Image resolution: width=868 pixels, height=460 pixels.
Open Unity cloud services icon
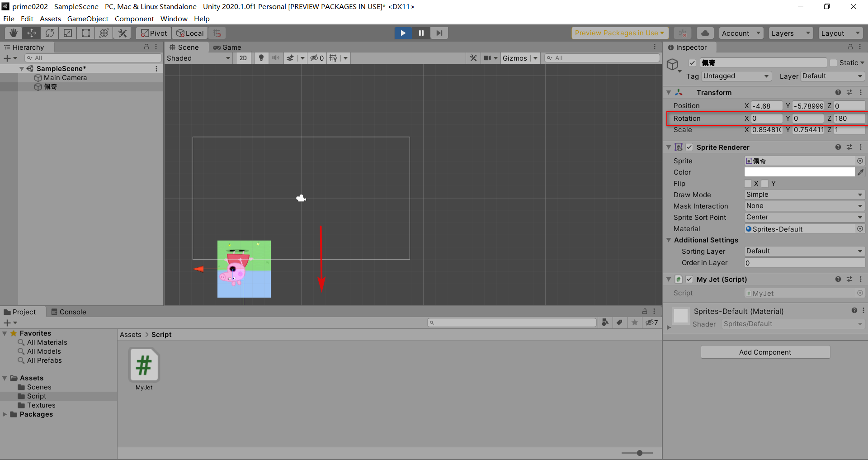(x=705, y=33)
